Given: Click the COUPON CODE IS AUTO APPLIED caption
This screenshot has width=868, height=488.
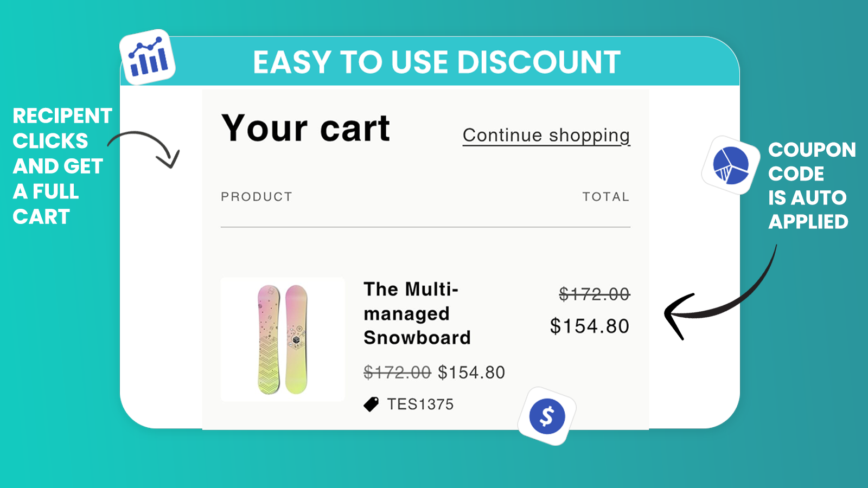Looking at the screenshot, I should (812, 185).
